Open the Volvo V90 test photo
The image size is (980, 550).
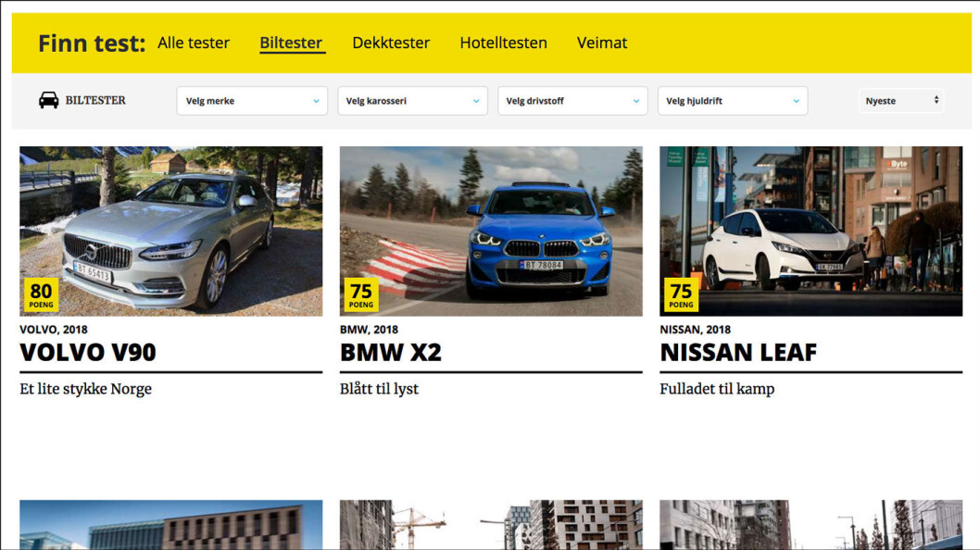point(171,231)
